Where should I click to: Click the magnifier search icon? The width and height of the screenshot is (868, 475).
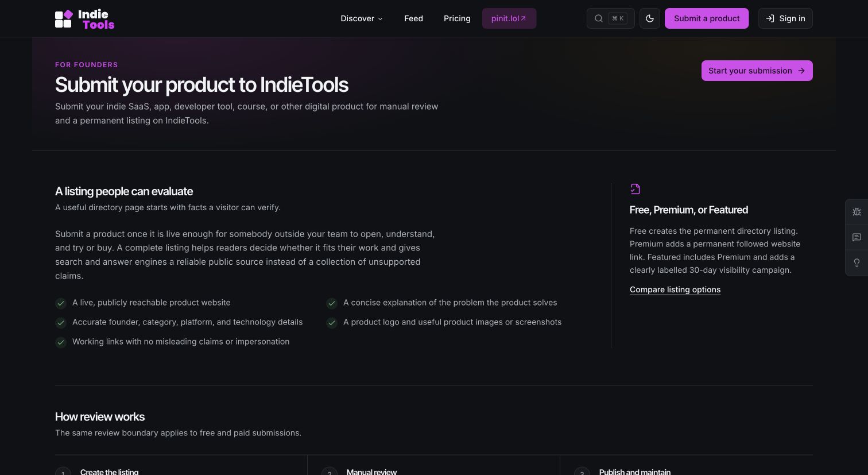pyautogui.click(x=599, y=18)
